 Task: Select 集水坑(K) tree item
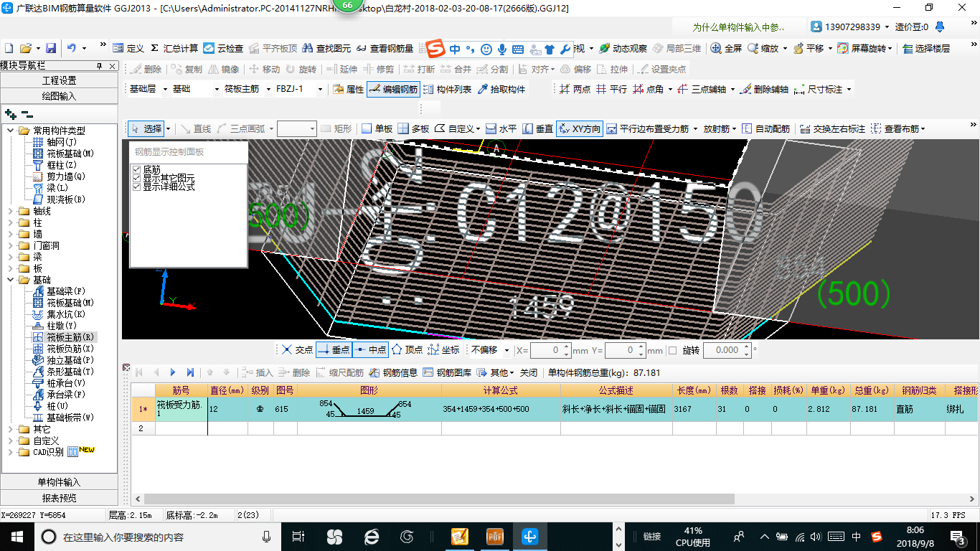pyautogui.click(x=66, y=314)
